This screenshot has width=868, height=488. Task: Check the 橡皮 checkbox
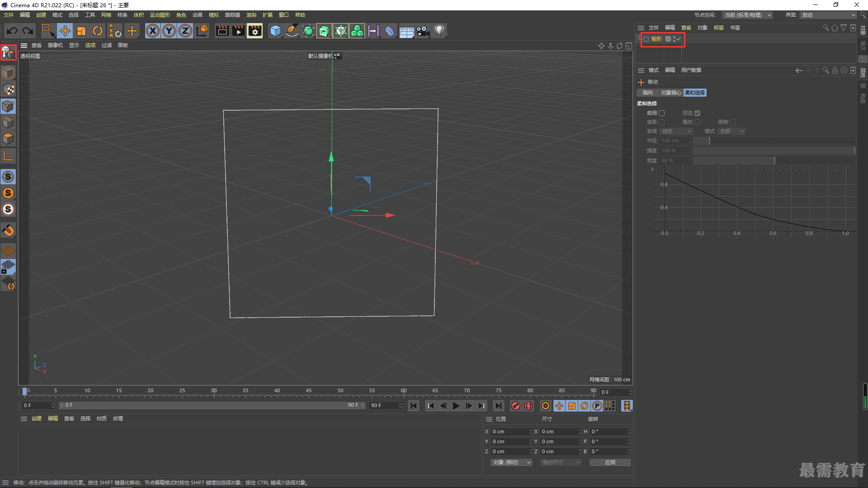[698, 122]
